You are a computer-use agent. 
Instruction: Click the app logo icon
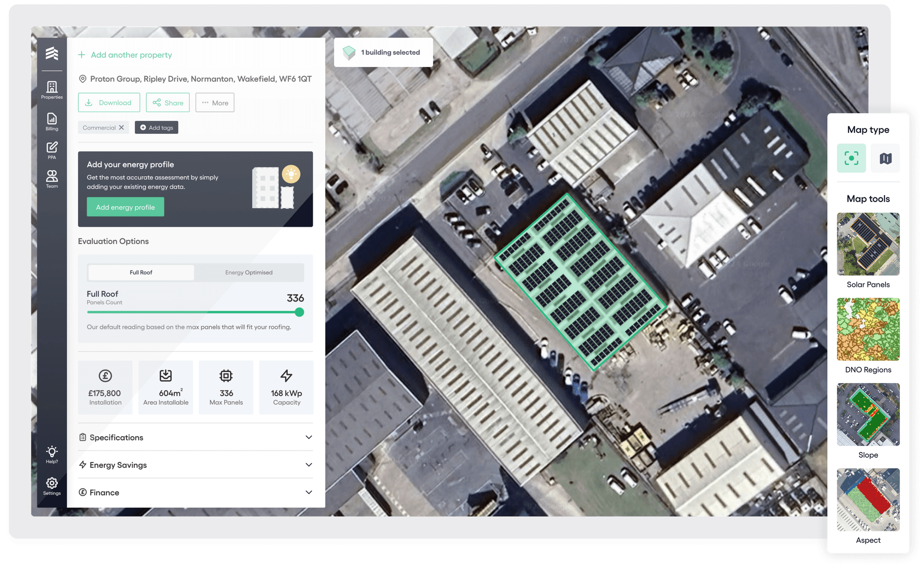click(52, 53)
